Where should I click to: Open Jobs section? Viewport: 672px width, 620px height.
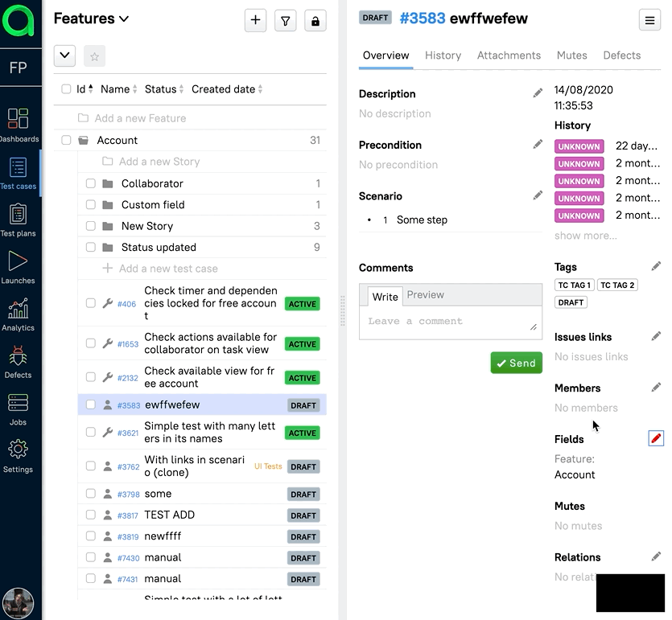coord(18,408)
